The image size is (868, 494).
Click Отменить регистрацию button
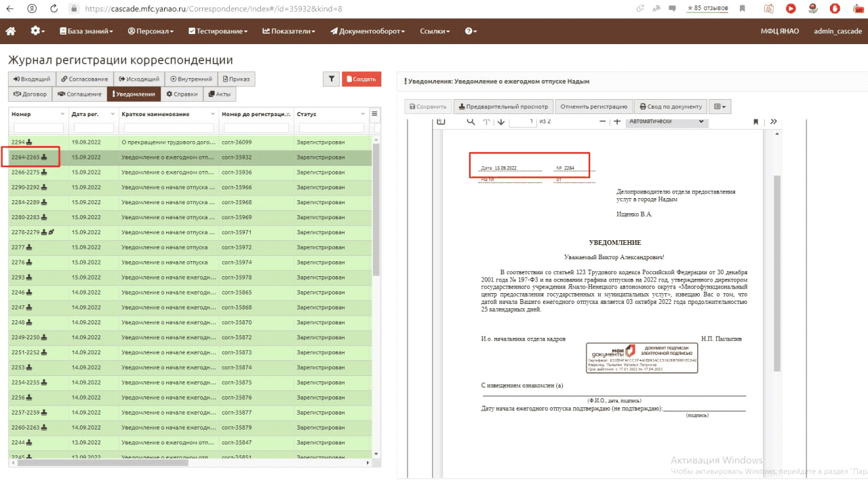coord(593,107)
